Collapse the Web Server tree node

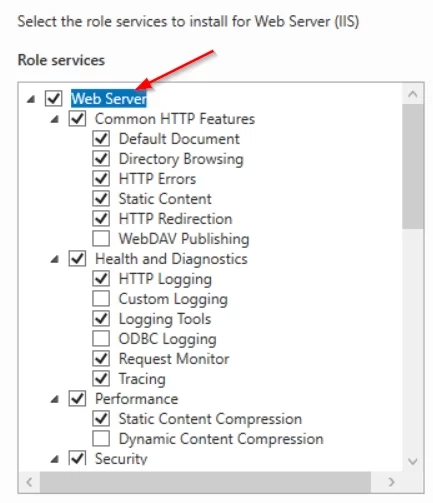31,99
